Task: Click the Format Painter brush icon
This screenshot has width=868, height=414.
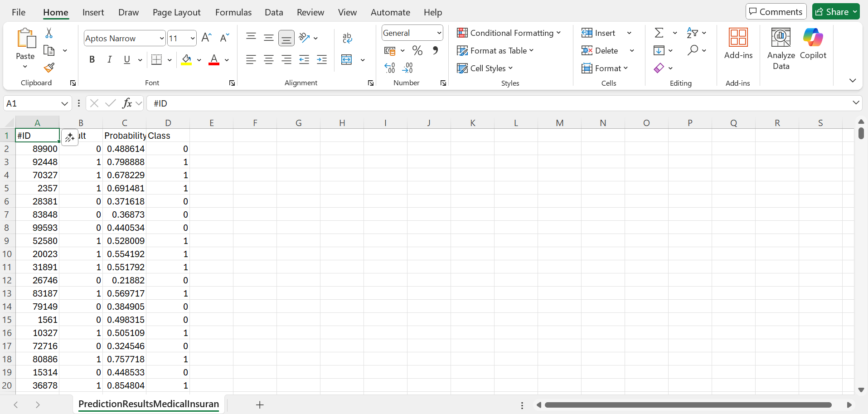Action: (49, 68)
